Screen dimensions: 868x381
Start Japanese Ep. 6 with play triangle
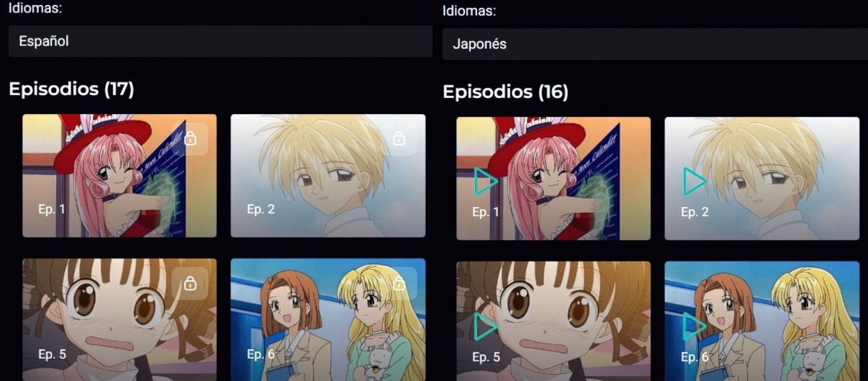[x=694, y=327]
